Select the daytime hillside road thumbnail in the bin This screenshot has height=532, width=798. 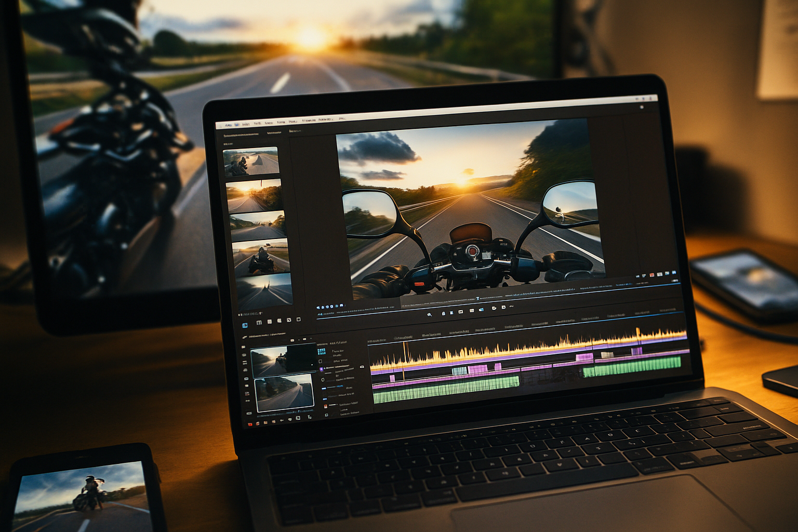pyautogui.click(x=258, y=225)
